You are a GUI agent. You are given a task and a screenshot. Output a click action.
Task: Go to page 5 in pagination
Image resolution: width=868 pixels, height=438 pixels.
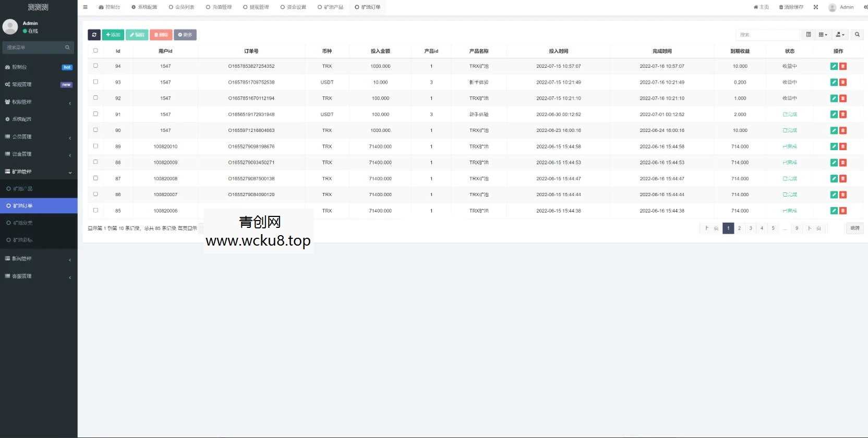click(773, 228)
